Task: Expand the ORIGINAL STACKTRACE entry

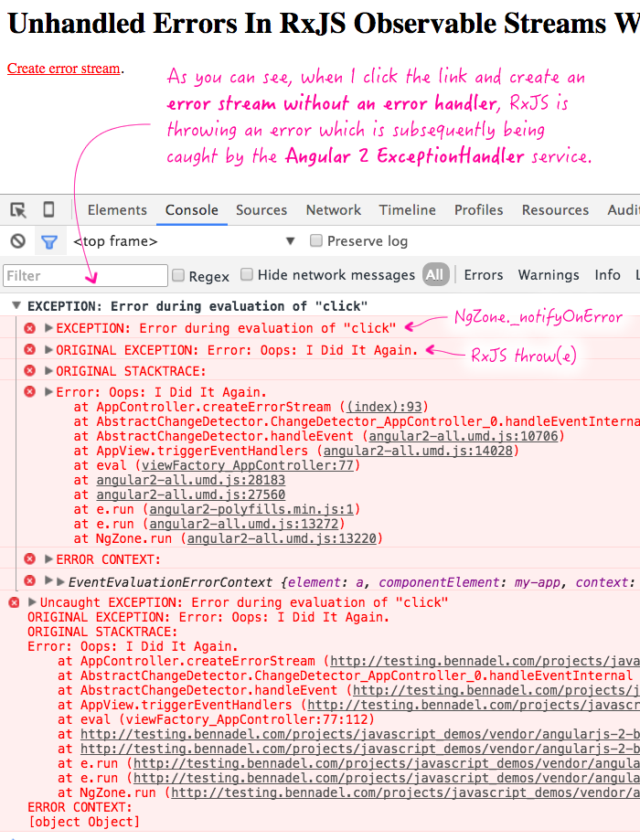Action: [x=48, y=370]
